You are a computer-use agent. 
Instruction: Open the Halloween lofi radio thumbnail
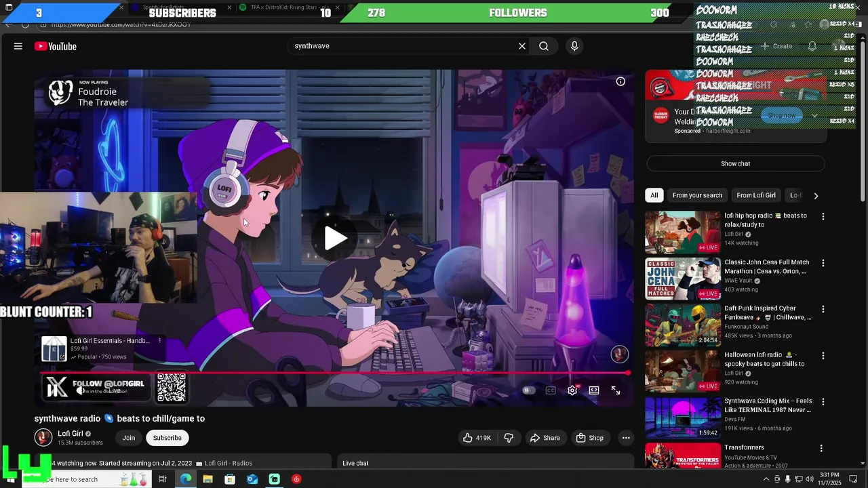pos(682,371)
